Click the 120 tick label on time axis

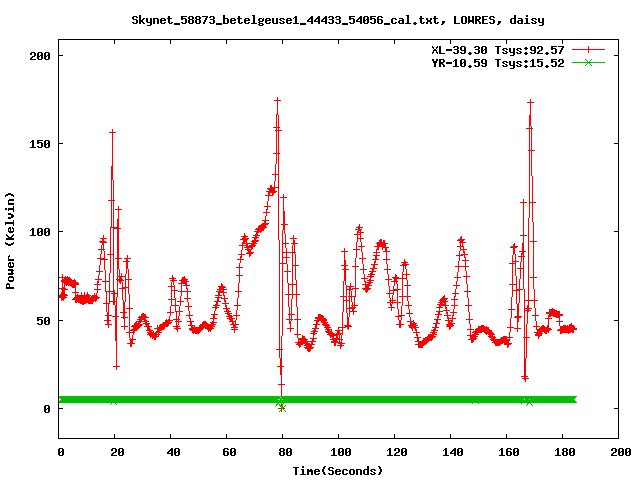(x=396, y=452)
